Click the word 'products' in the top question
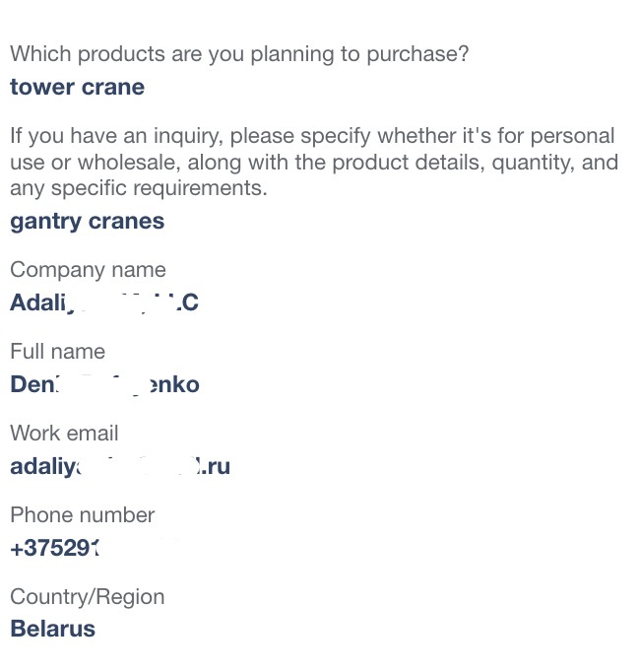Viewport: 640px width, 672px height. (x=122, y=54)
